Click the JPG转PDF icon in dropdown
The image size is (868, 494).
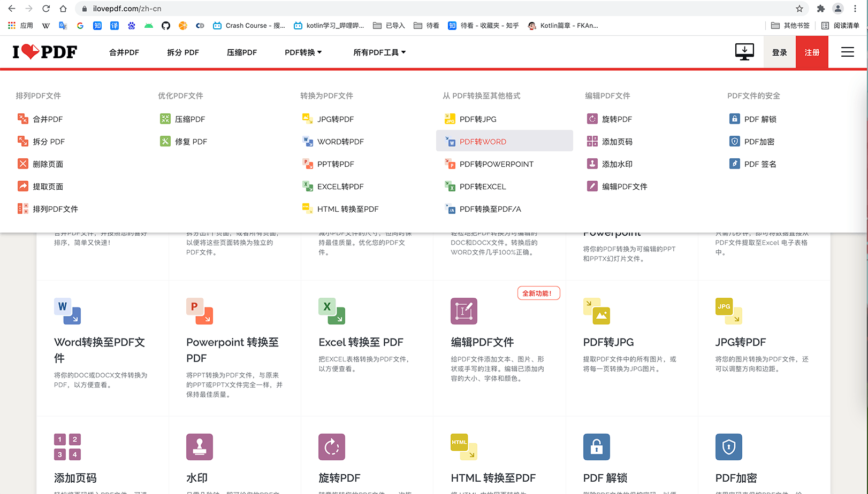pyautogui.click(x=307, y=119)
